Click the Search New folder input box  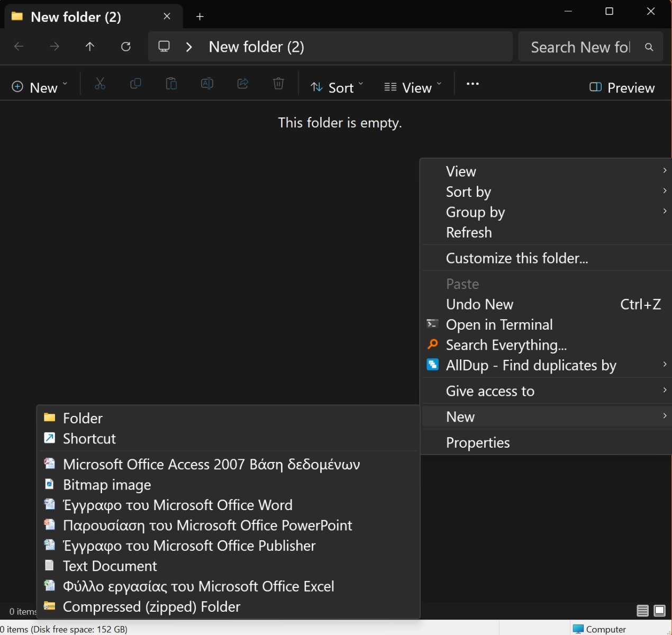coord(580,47)
